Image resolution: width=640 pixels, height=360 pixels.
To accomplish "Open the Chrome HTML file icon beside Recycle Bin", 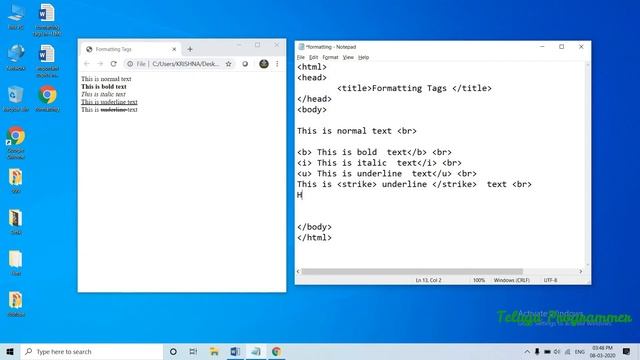I will [x=47, y=98].
